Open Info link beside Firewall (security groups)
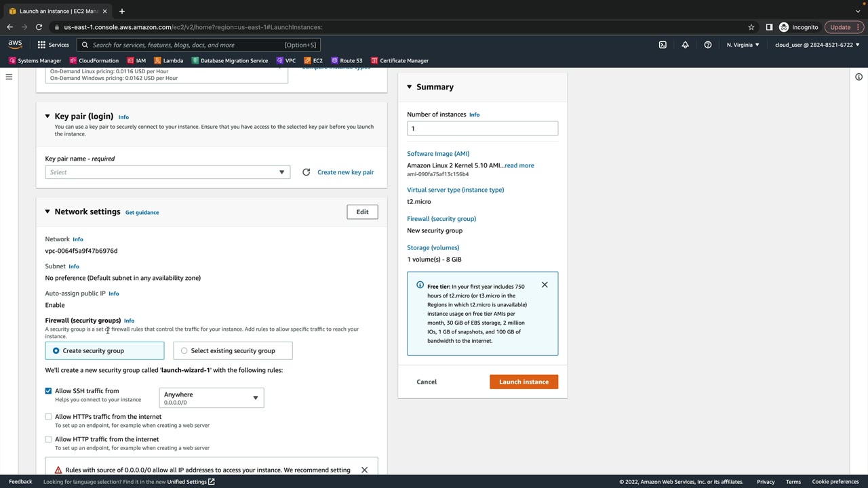This screenshot has width=868, height=488. coord(129,321)
